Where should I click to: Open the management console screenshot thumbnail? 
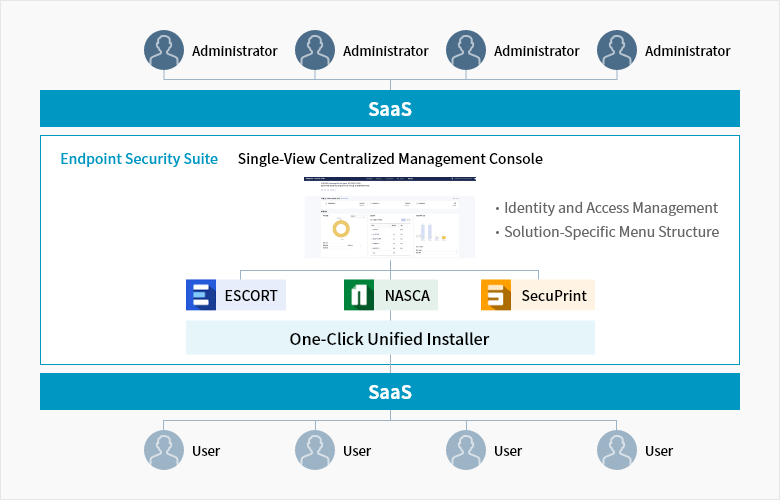390,218
